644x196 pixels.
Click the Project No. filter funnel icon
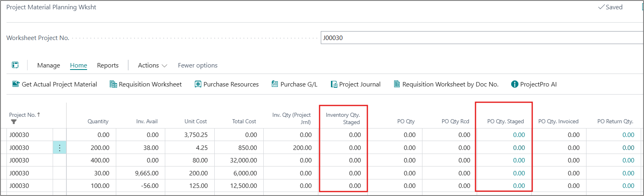(14, 122)
